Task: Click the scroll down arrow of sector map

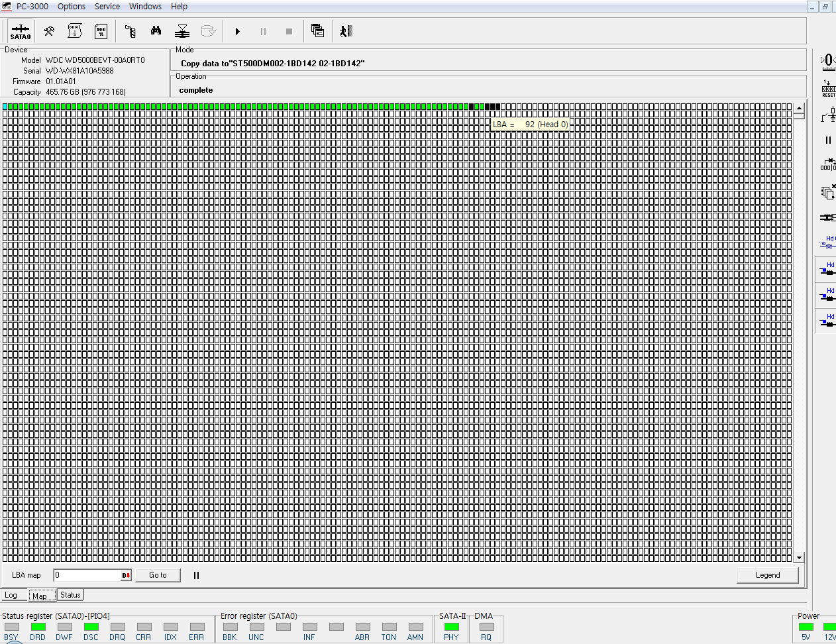Action: [x=799, y=557]
